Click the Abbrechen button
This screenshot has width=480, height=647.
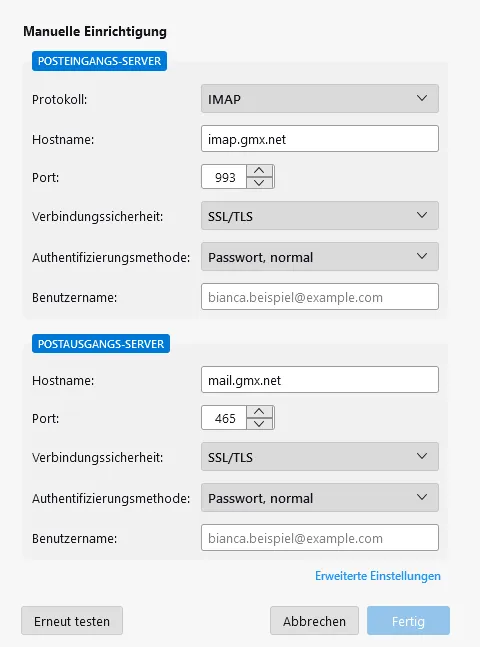(314, 621)
